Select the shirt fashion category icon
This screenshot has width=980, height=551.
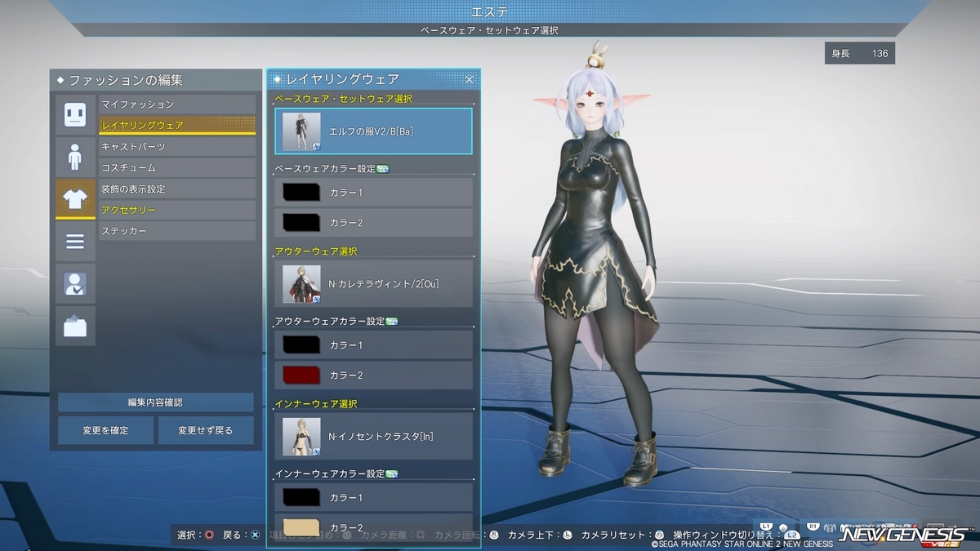tap(75, 198)
